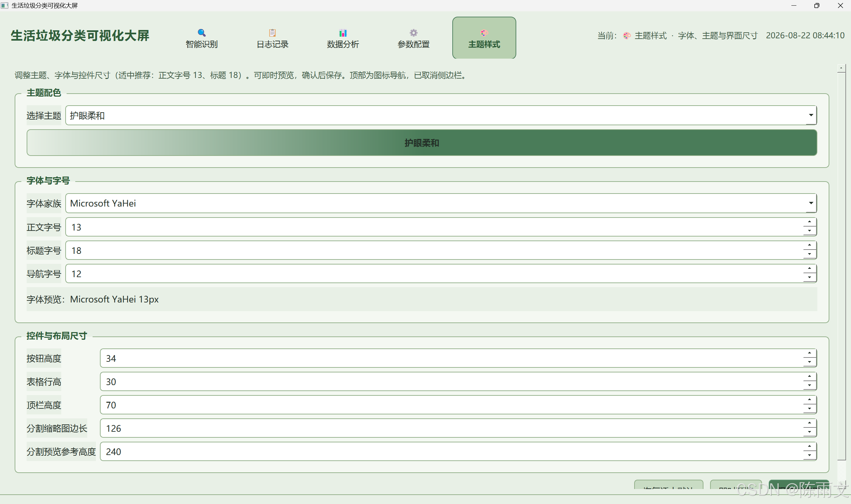Increase 顶栏高度 with the up arrow

tap(809, 400)
